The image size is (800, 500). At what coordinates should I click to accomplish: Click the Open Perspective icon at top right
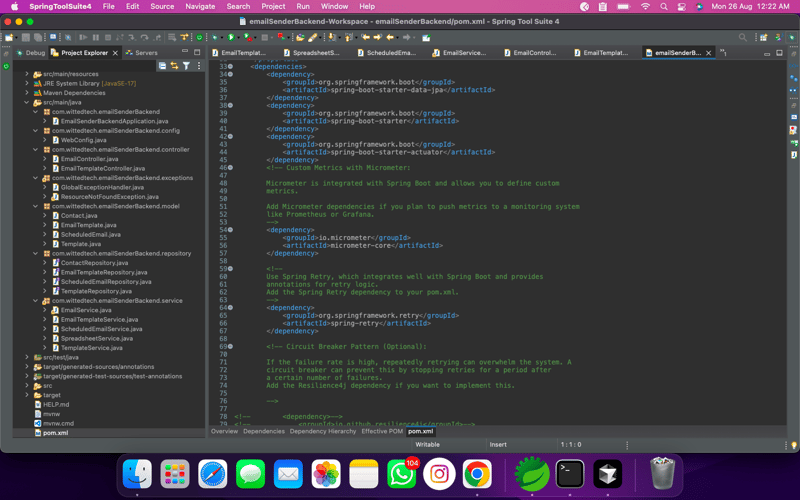click(x=763, y=37)
